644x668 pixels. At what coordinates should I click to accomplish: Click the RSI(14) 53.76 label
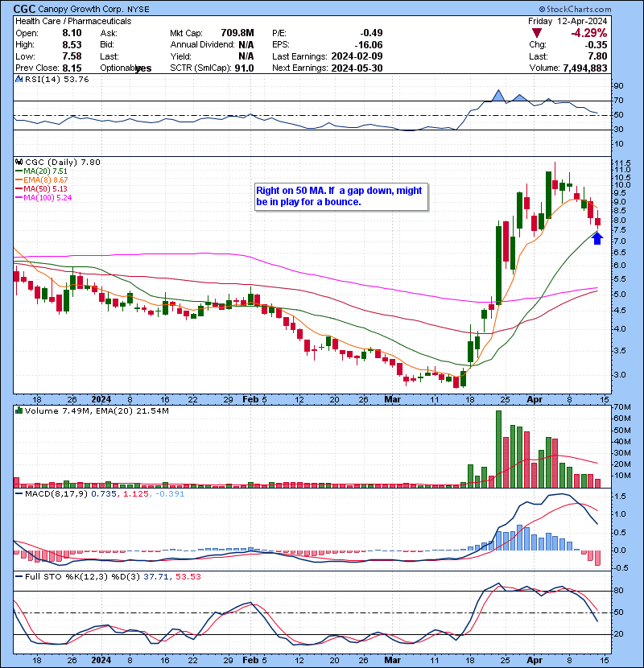coord(56,79)
